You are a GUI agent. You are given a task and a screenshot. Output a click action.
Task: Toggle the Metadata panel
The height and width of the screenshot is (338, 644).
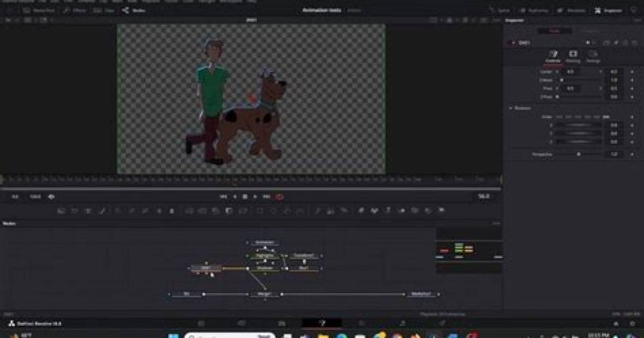(572, 10)
